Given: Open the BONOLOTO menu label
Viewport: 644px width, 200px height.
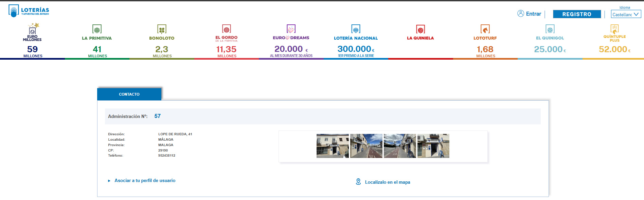Looking at the screenshot, I should [162, 38].
